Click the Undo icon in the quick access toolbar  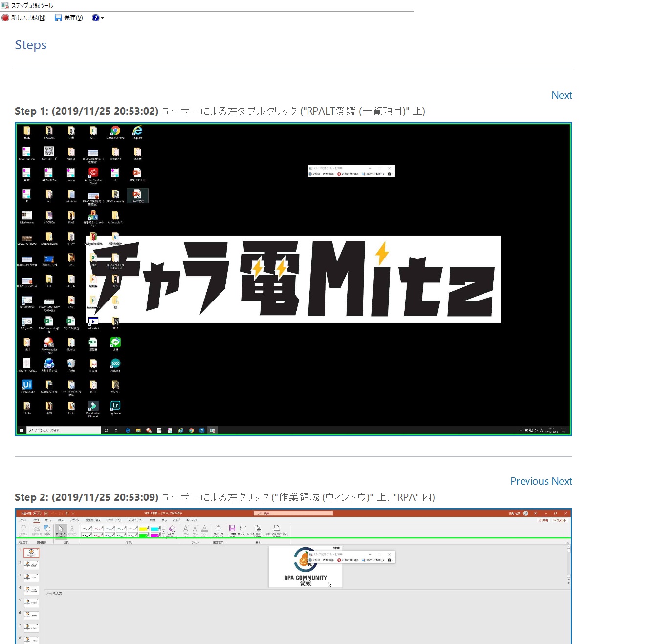pos(53,513)
